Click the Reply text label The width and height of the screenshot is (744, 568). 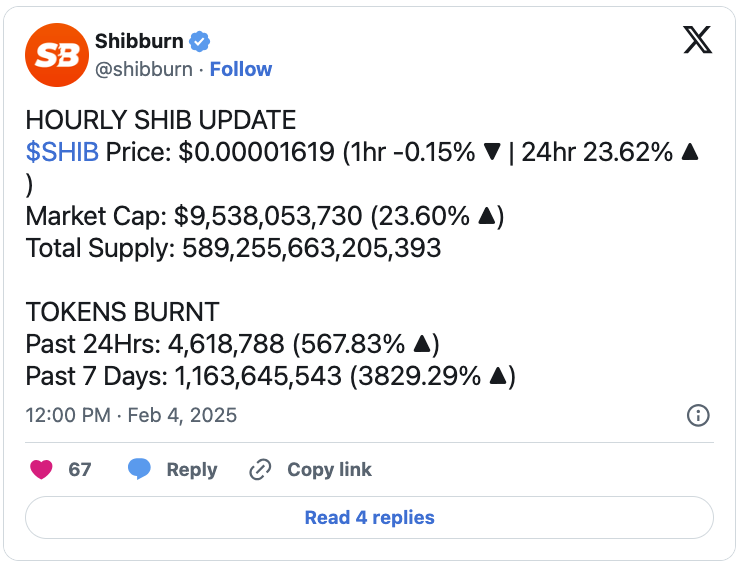pyautogui.click(x=191, y=469)
